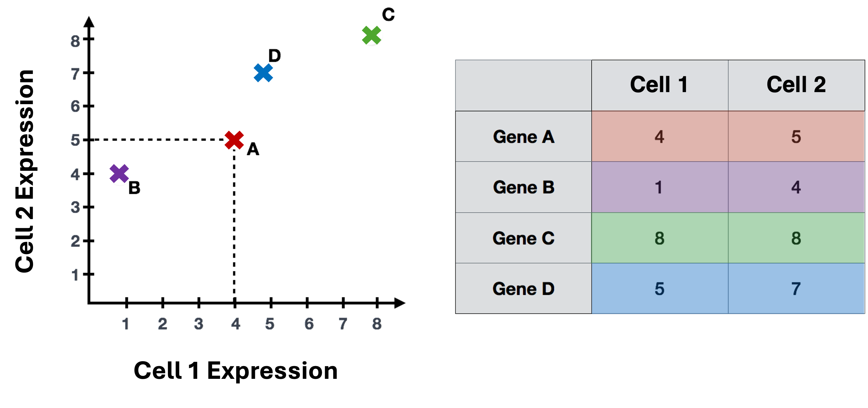This screenshot has width=868, height=408.
Task: Click the Gene A row label
Action: coord(524,137)
